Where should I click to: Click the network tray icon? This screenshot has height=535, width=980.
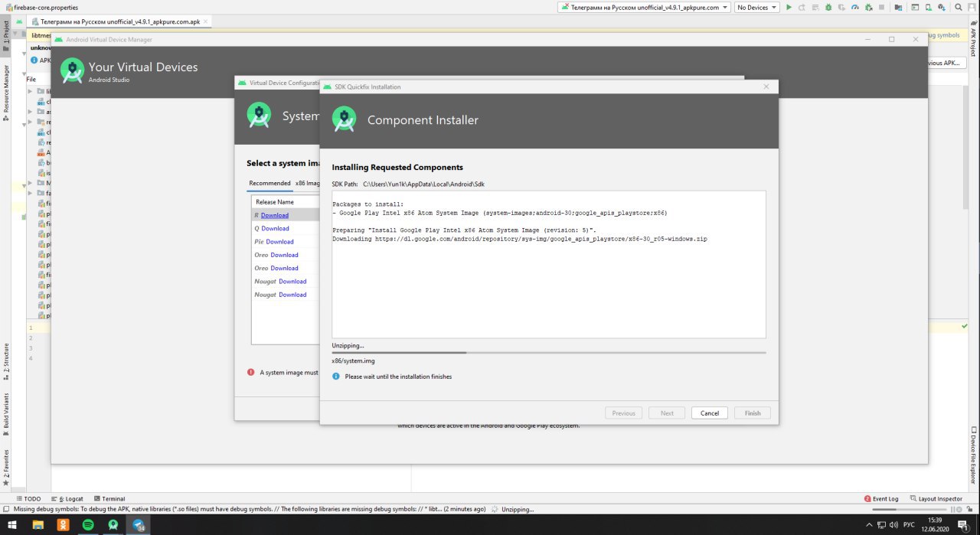[881, 525]
